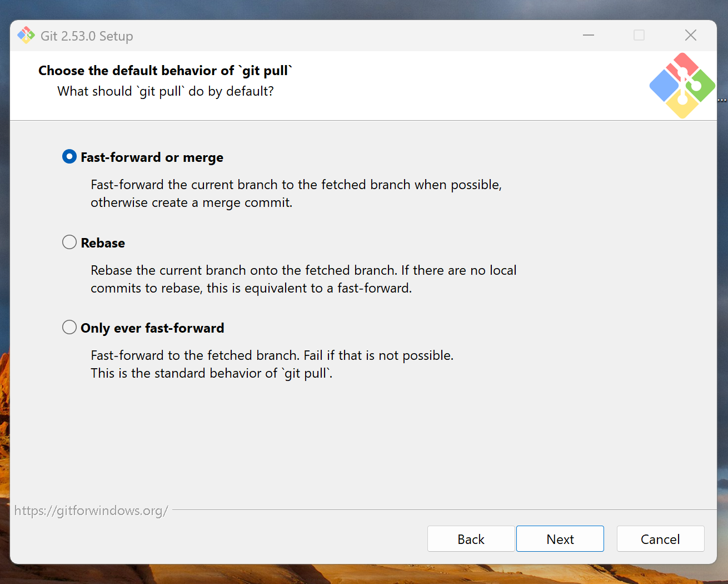The width and height of the screenshot is (728, 584).
Task: Choose the Rebase radio option
Action: coord(69,242)
